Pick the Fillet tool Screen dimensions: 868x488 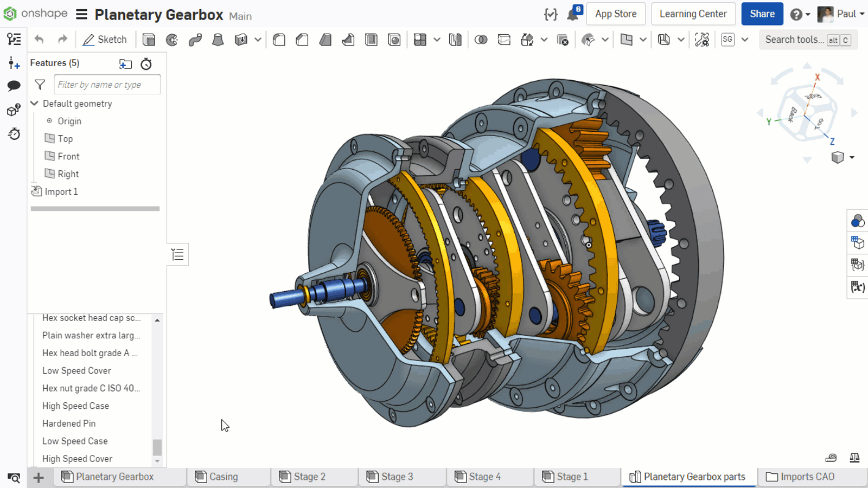click(x=279, y=40)
